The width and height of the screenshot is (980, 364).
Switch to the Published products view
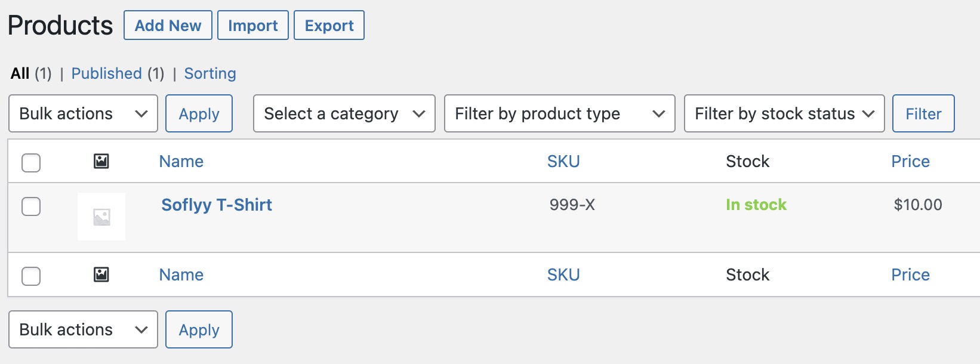107,73
